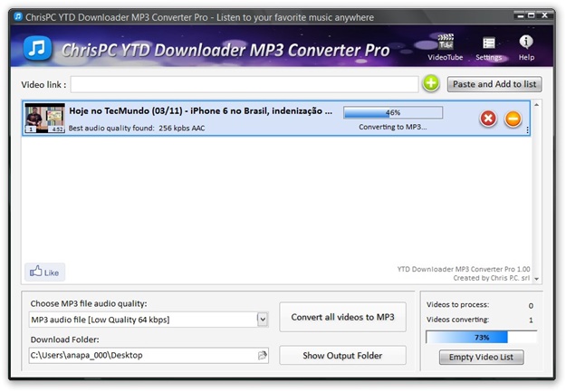Click the list scrollbar down arrow
Screen dimensions: 566x392
(536, 279)
